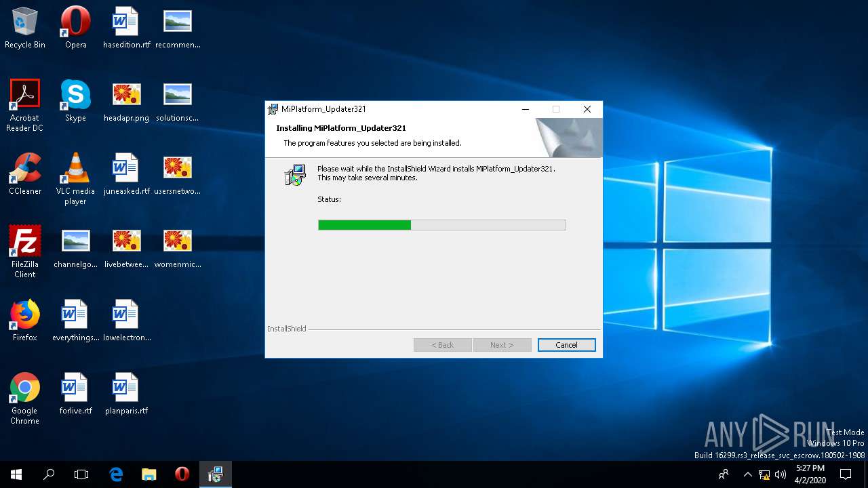Open the FileZilla Client shortcut
The width and height of the screenshot is (868, 488).
click(25, 252)
